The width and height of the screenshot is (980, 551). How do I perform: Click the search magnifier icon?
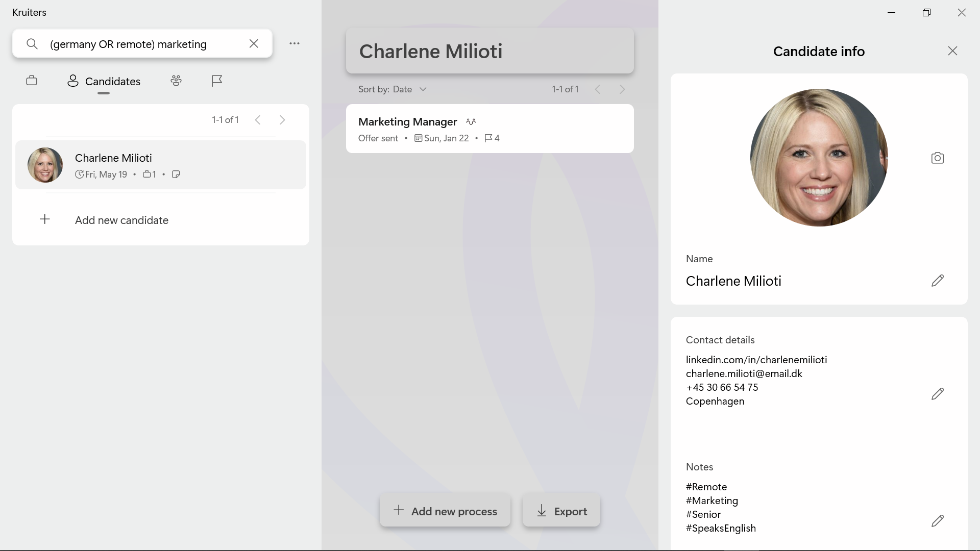[x=32, y=44]
